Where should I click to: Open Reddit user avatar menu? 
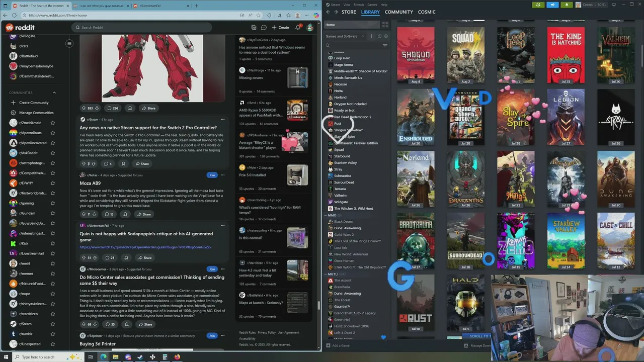(310, 28)
